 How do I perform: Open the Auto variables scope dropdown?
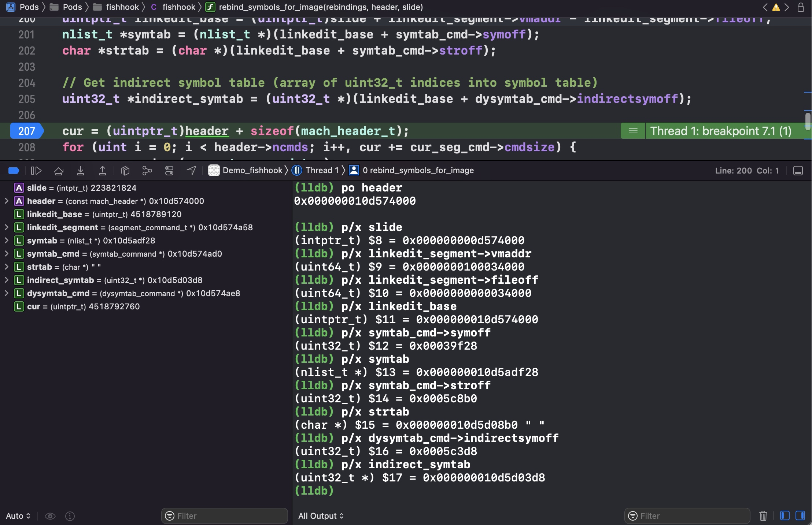[18, 516]
